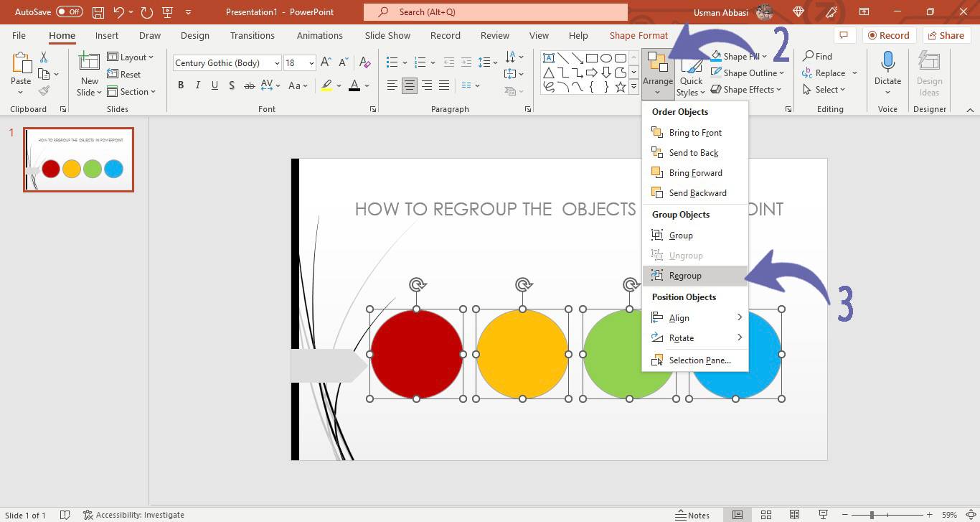Viewport: 980px width, 522px height.
Task: Increase font size icon
Action: 326,63
